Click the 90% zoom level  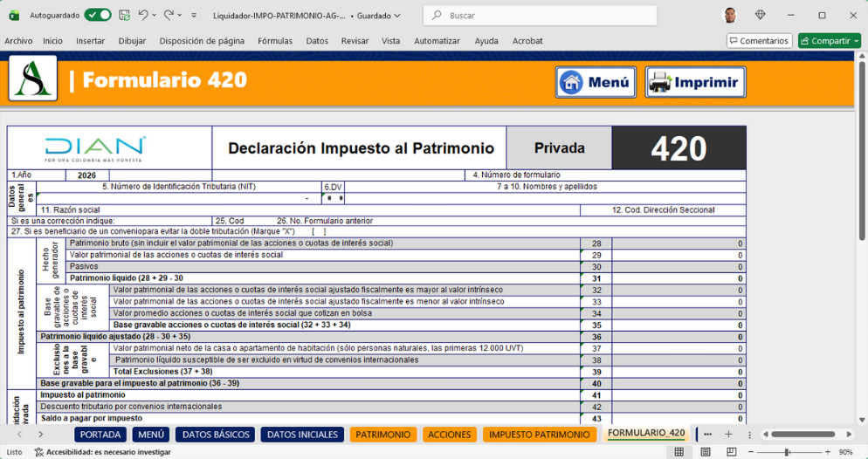pyautogui.click(x=846, y=452)
